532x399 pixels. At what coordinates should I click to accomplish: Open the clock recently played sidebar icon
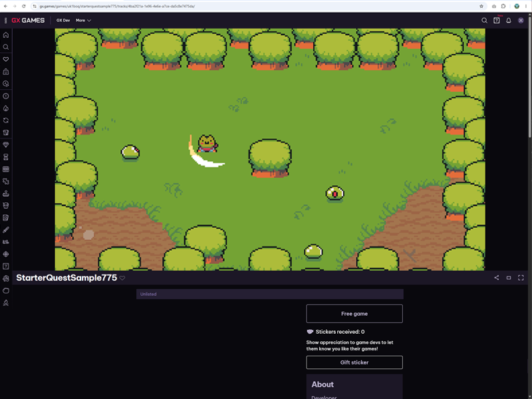pyautogui.click(x=6, y=84)
